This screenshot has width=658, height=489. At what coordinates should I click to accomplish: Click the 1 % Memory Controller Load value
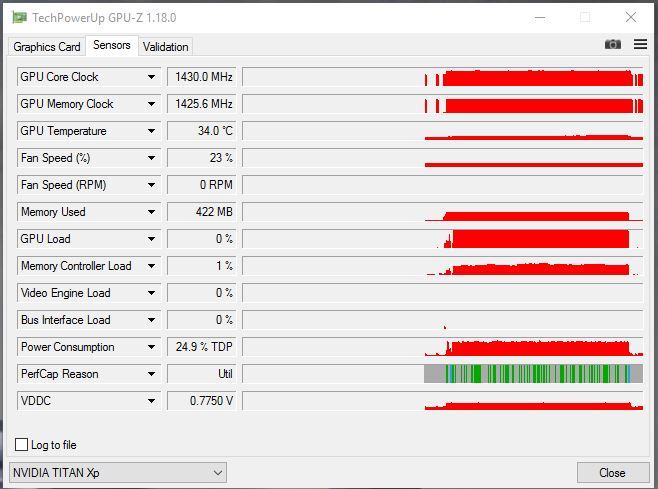(201, 266)
